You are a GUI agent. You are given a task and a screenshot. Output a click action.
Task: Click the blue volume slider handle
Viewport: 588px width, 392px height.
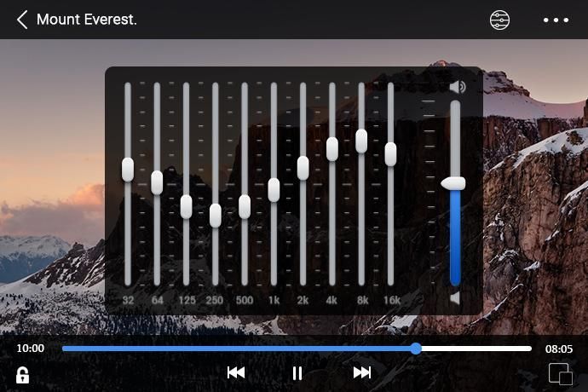[453, 183]
